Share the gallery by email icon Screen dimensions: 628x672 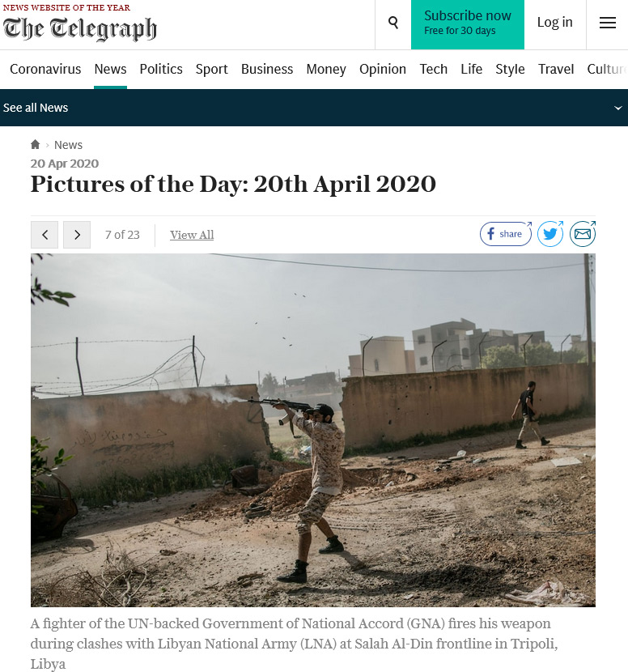(x=582, y=234)
